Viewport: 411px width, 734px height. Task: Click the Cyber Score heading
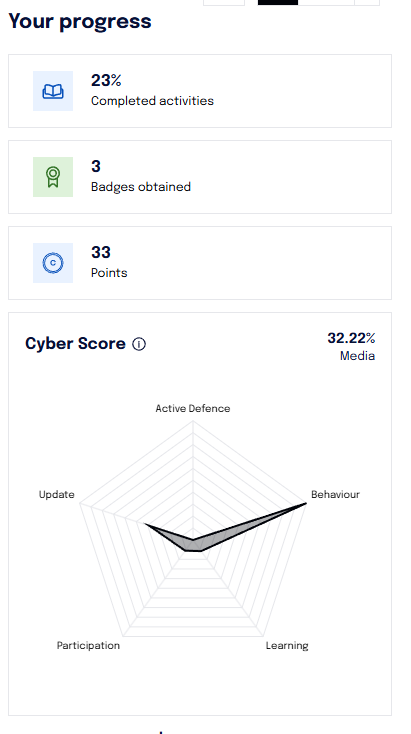(75, 344)
